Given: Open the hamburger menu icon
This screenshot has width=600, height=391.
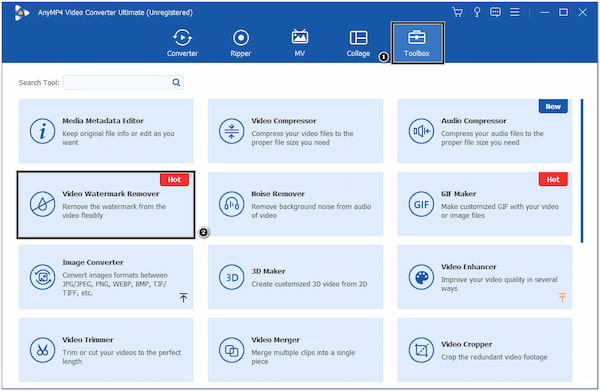Looking at the screenshot, I should (515, 12).
